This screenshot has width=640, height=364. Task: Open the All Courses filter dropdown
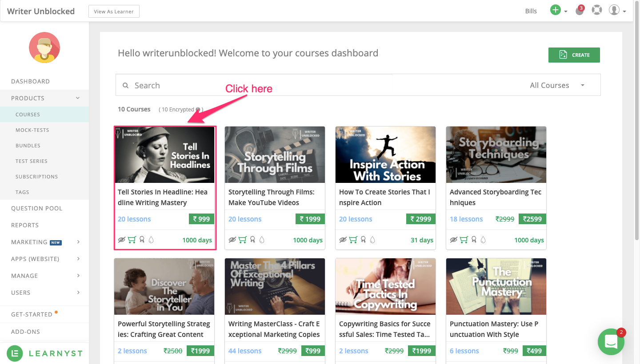(557, 85)
